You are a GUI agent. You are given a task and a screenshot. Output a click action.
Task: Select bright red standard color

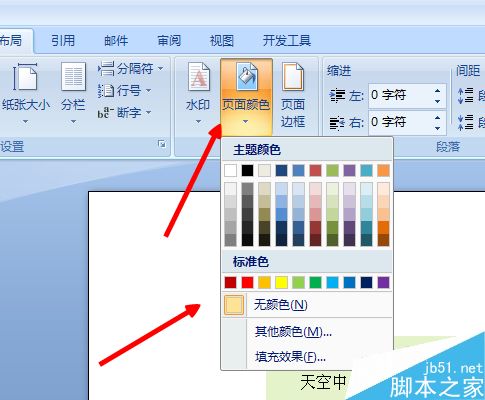tap(247, 282)
